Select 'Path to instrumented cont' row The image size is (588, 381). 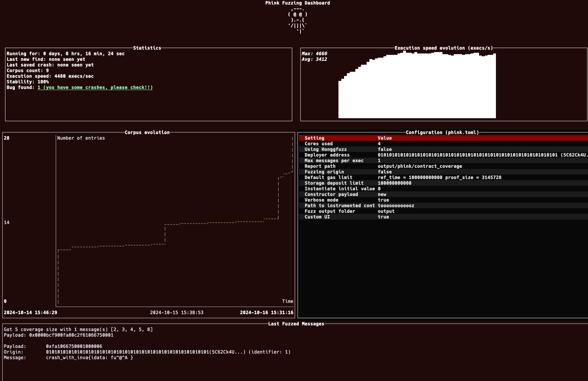(x=444, y=205)
